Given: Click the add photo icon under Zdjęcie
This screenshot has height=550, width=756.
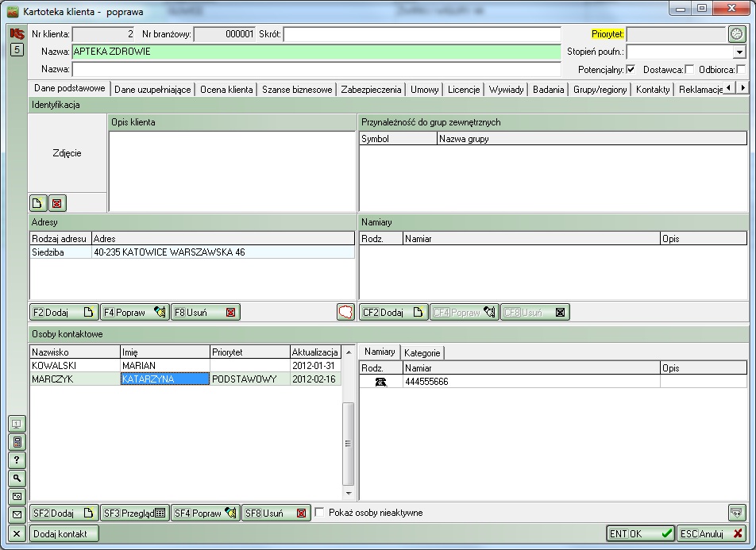Looking at the screenshot, I should (x=37, y=203).
